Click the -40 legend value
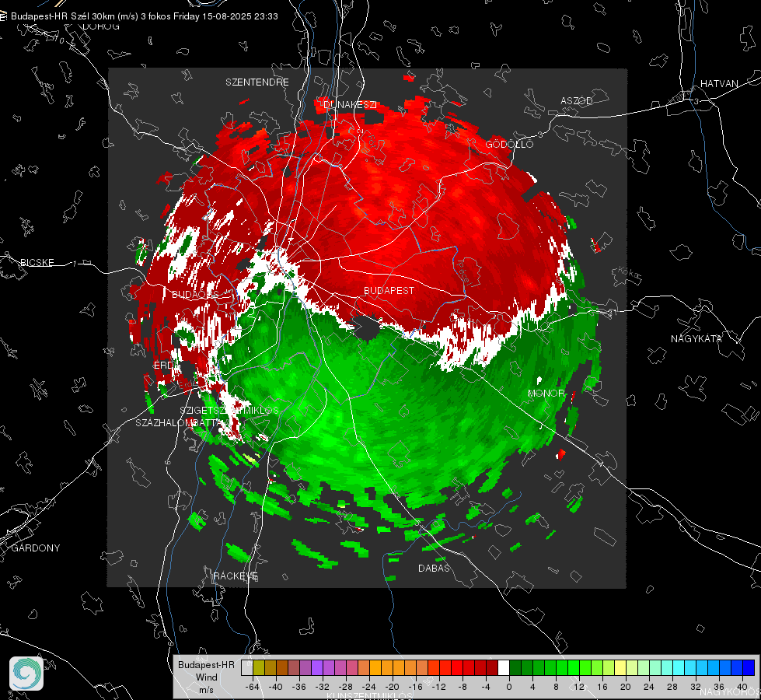761x700 pixels. coord(275,688)
